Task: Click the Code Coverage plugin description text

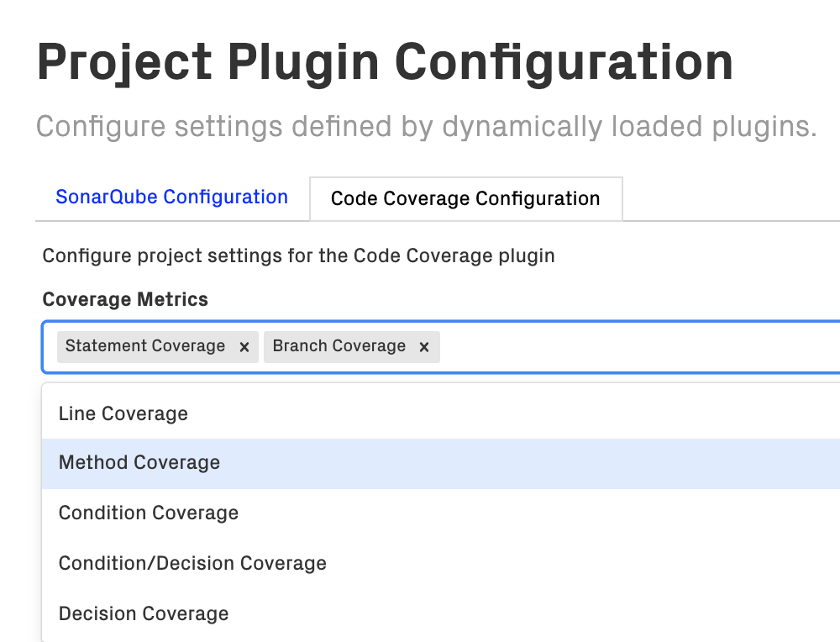Action: pos(298,255)
